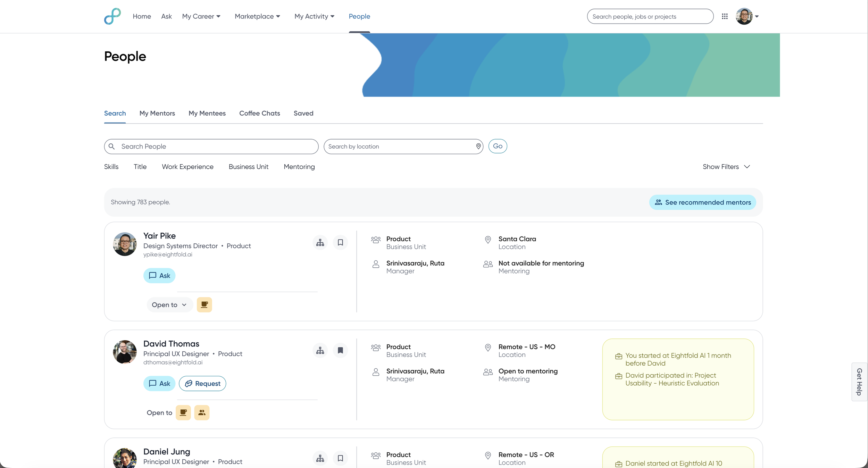Image resolution: width=868 pixels, height=468 pixels.
Task: Click the Eightfold logo icon
Action: (x=112, y=16)
